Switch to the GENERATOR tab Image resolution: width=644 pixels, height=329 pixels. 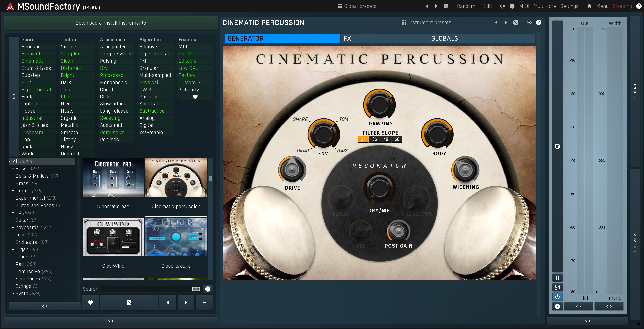(x=282, y=38)
